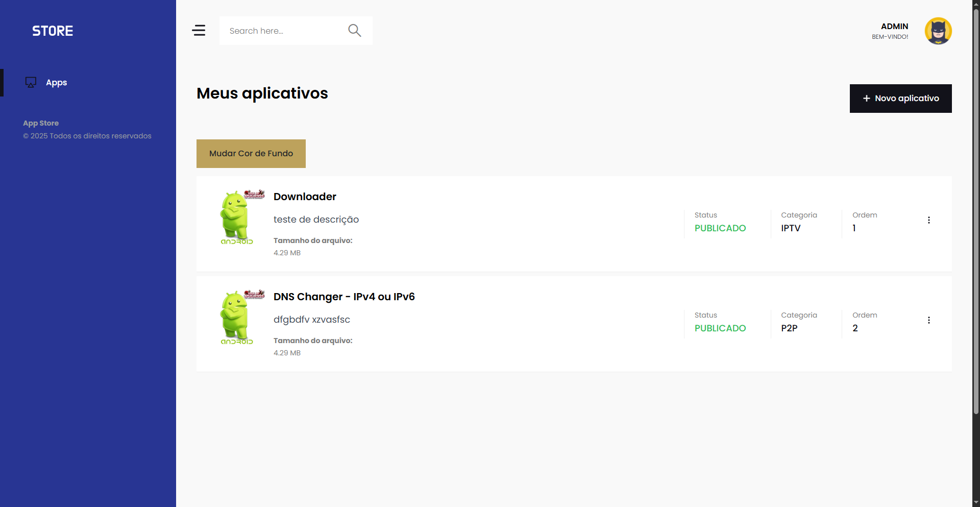Click the P2P category of DNS Changer

(789, 328)
